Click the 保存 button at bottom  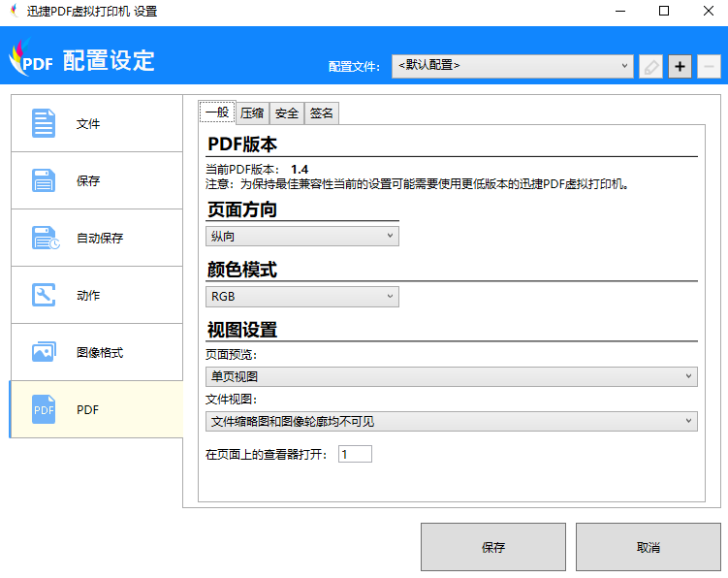(493, 547)
